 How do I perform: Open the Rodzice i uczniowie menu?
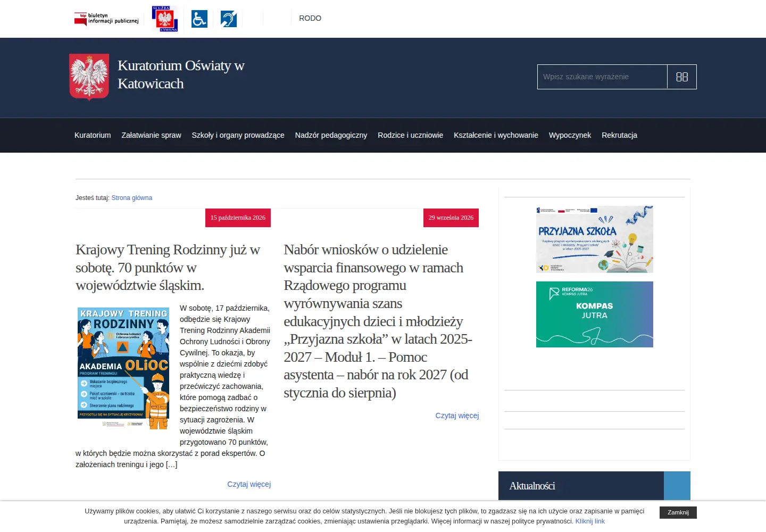pyautogui.click(x=411, y=135)
